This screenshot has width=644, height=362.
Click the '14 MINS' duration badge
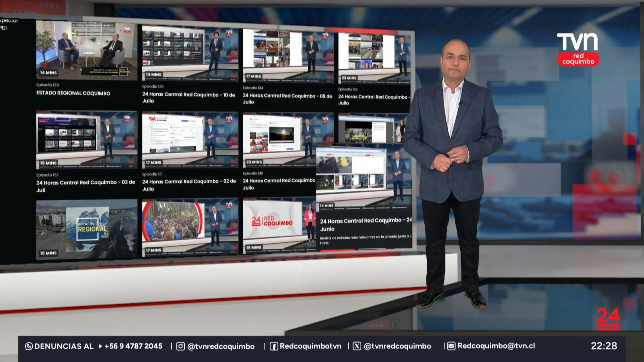coord(48,73)
